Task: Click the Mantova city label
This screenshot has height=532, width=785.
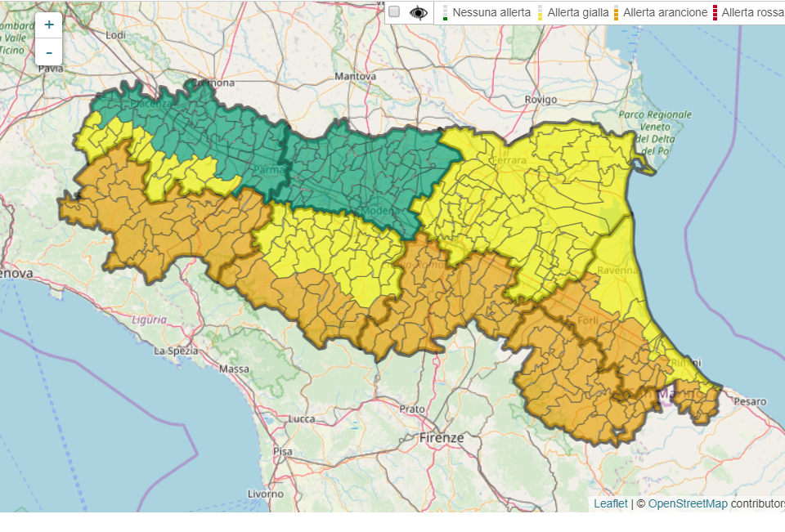Action: pyautogui.click(x=356, y=76)
